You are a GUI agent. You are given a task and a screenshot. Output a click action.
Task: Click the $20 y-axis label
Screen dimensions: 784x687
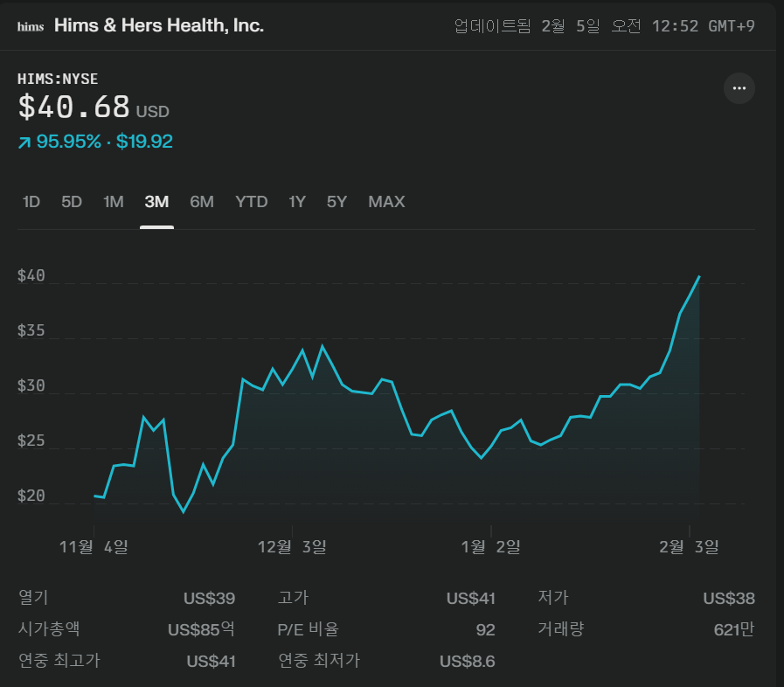[31, 496]
